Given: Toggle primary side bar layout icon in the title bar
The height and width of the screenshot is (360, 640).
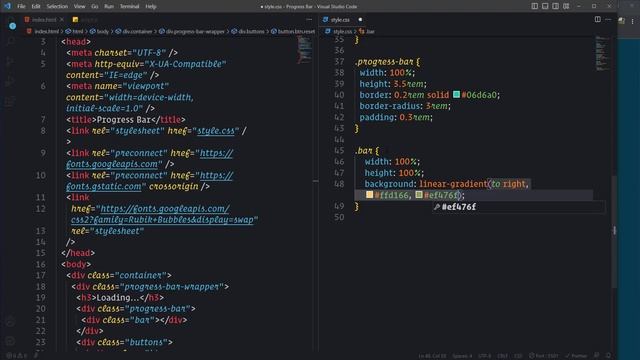Looking at the screenshot, I should [535, 6].
